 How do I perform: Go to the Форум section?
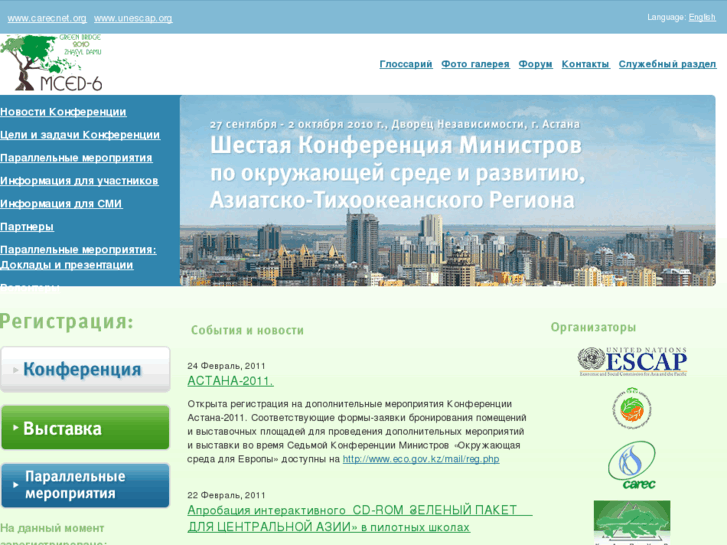(536, 64)
